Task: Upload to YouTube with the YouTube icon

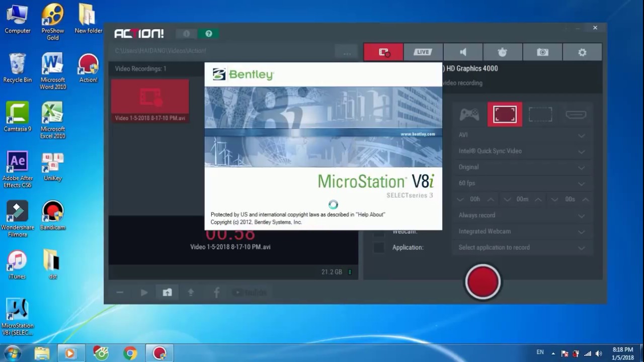Action: coord(249,293)
